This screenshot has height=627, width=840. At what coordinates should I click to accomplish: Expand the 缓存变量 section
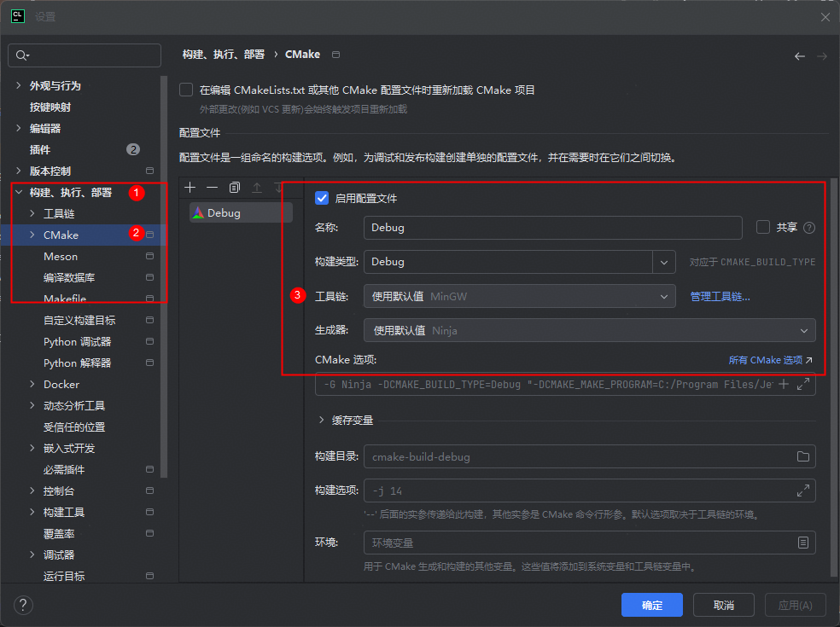[x=322, y=420]
